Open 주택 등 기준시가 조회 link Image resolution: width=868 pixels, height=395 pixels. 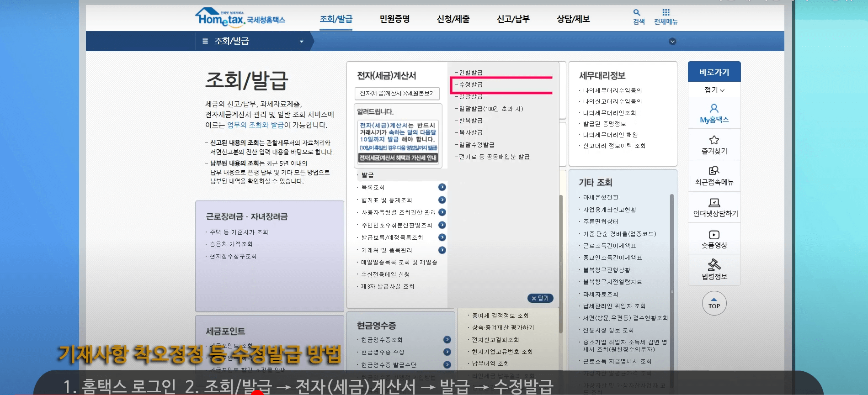point(239,232)
